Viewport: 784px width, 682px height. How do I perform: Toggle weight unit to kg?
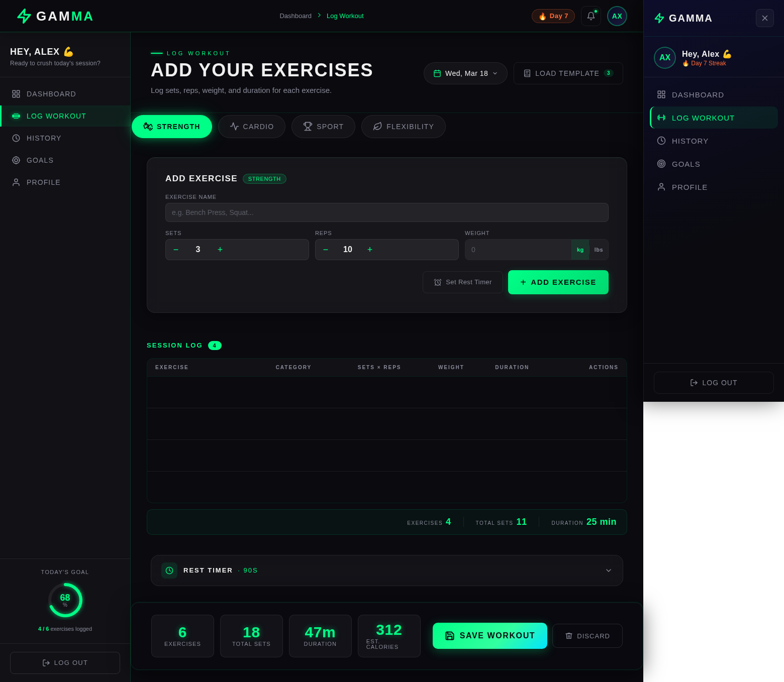tap(580, 250)
